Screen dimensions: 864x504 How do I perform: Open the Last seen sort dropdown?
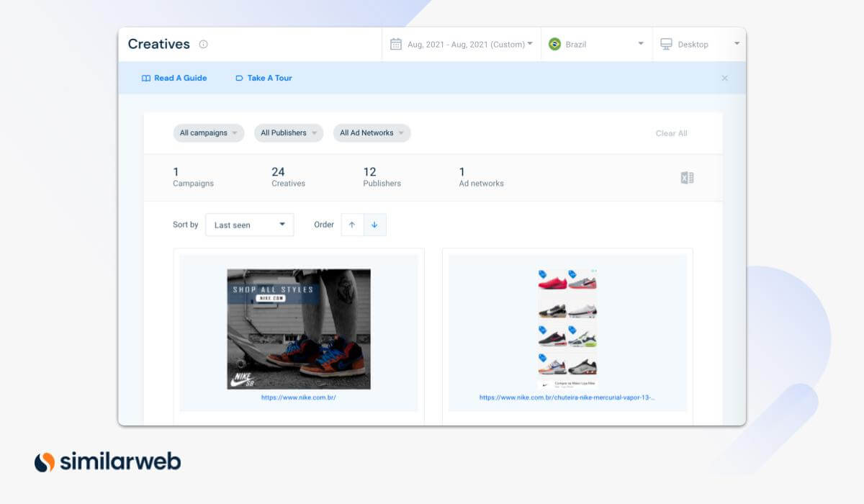tap(249, 225)
